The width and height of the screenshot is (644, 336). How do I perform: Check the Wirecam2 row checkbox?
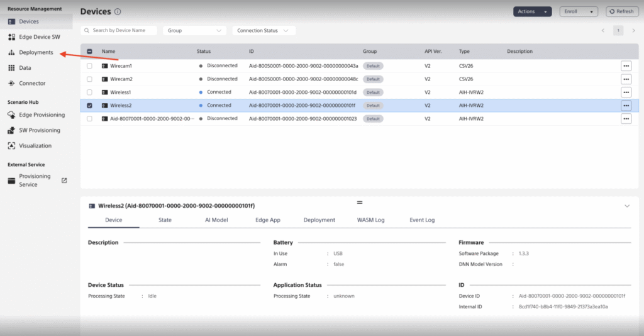[x=89, y=79]
